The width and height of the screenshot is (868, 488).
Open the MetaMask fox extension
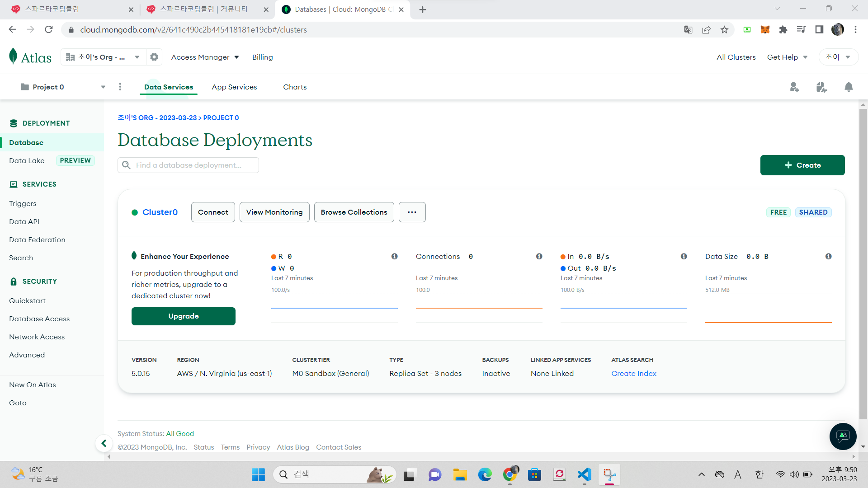[x=765, y=30]
